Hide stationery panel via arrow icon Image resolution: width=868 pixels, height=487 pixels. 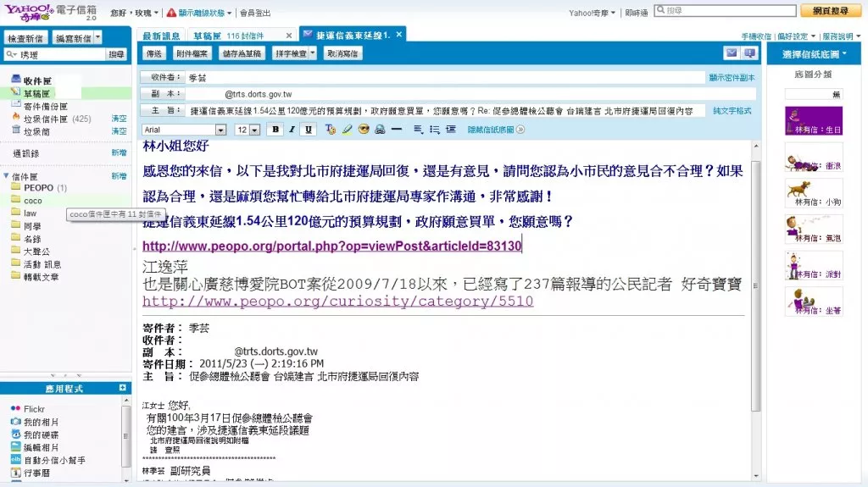pos(520,130)
